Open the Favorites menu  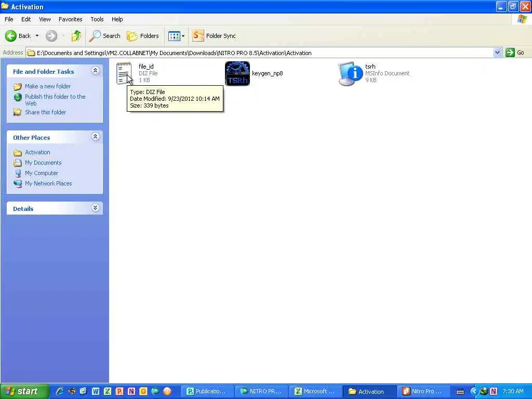point(70,19)
